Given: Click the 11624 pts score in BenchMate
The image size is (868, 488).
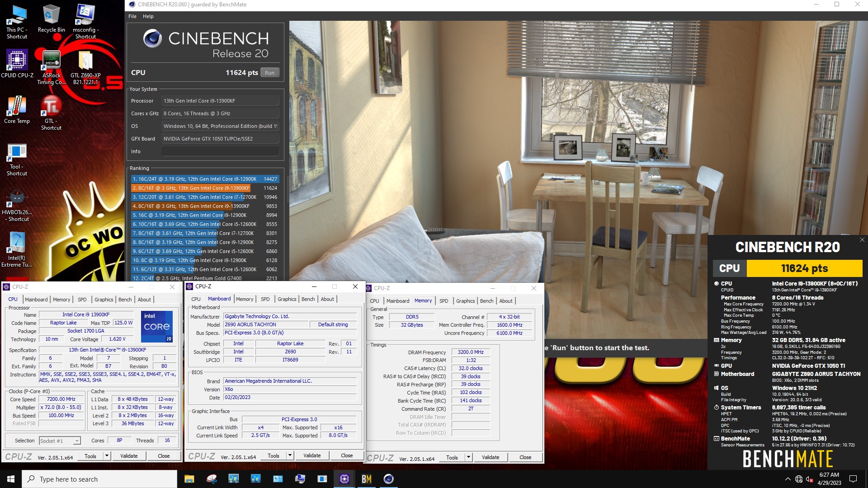Looking at the screenshot, I should click(805, 268).
